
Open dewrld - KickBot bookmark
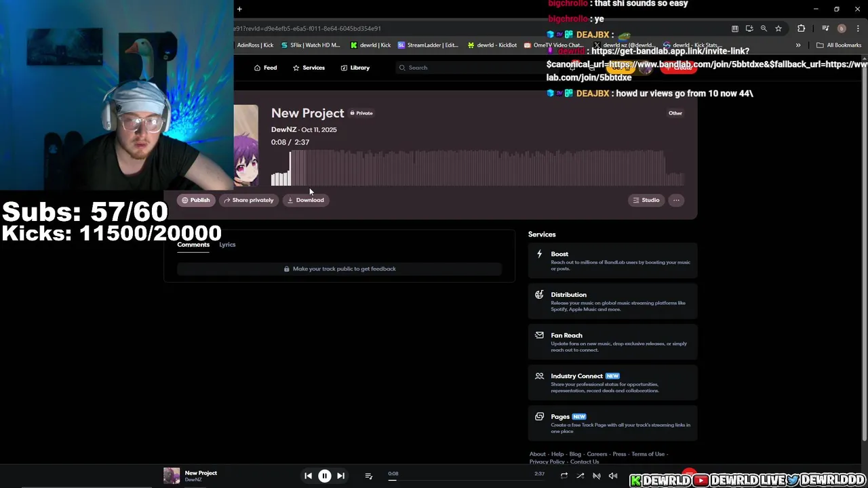tap(492, 45)
